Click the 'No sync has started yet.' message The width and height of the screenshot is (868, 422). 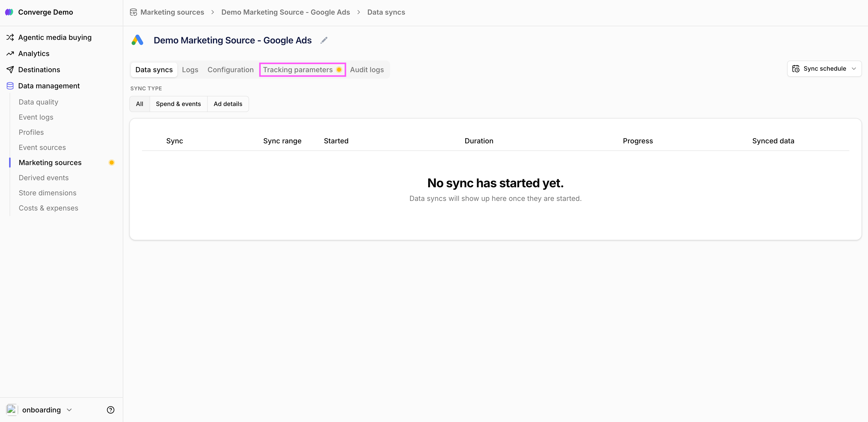pos(495,183)
